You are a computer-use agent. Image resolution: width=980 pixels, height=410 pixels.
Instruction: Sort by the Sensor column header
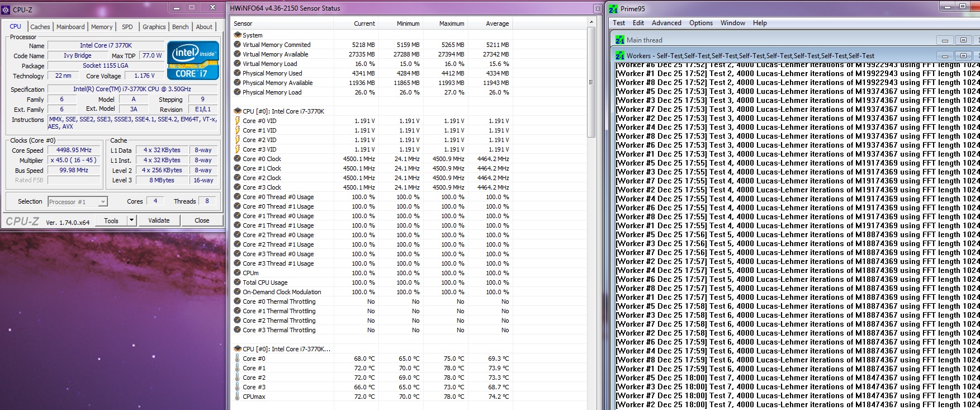pyautogui.click(x=282, y=23)
